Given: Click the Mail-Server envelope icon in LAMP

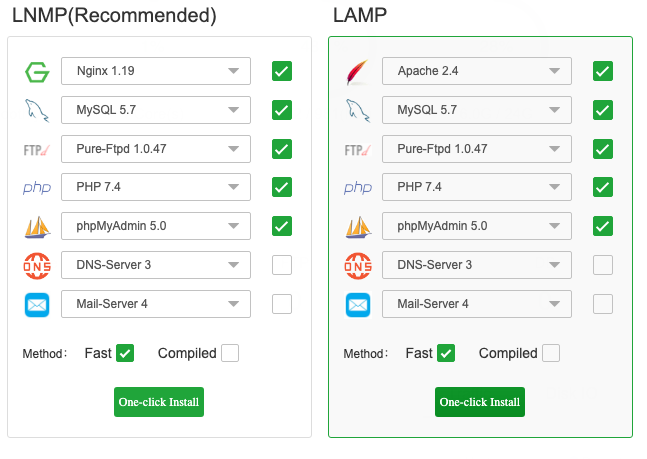Looking at the screenshot, I should pos(358,305).
